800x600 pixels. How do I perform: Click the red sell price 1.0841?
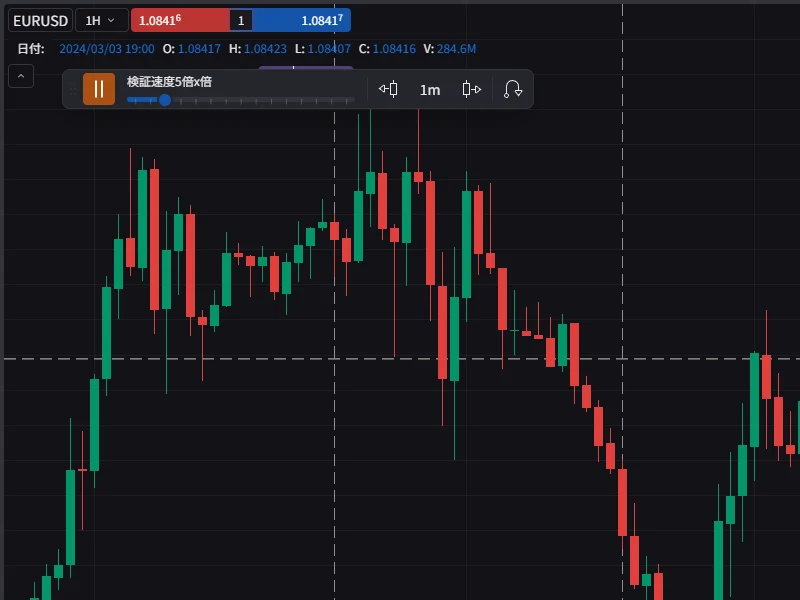(180, 20)
